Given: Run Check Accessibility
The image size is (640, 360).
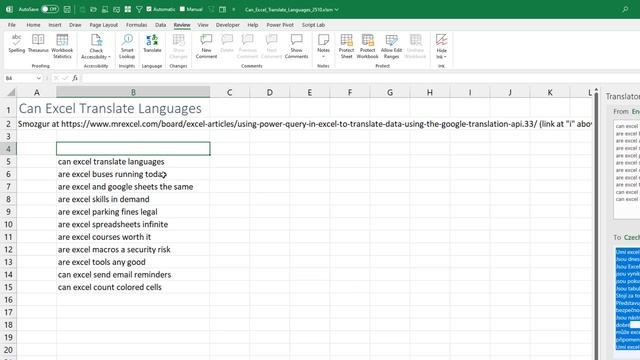Looking at the screenshot, I should pos(96,46).
